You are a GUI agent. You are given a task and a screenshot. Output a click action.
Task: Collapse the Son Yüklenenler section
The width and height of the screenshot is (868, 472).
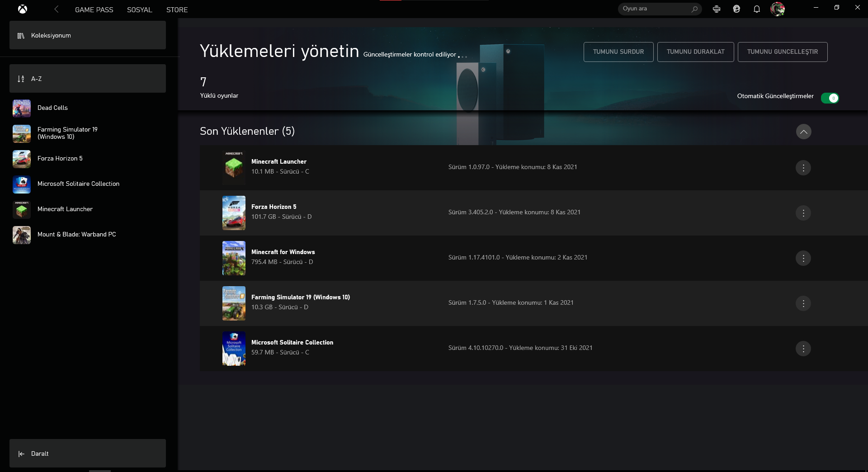pos(803,132)
